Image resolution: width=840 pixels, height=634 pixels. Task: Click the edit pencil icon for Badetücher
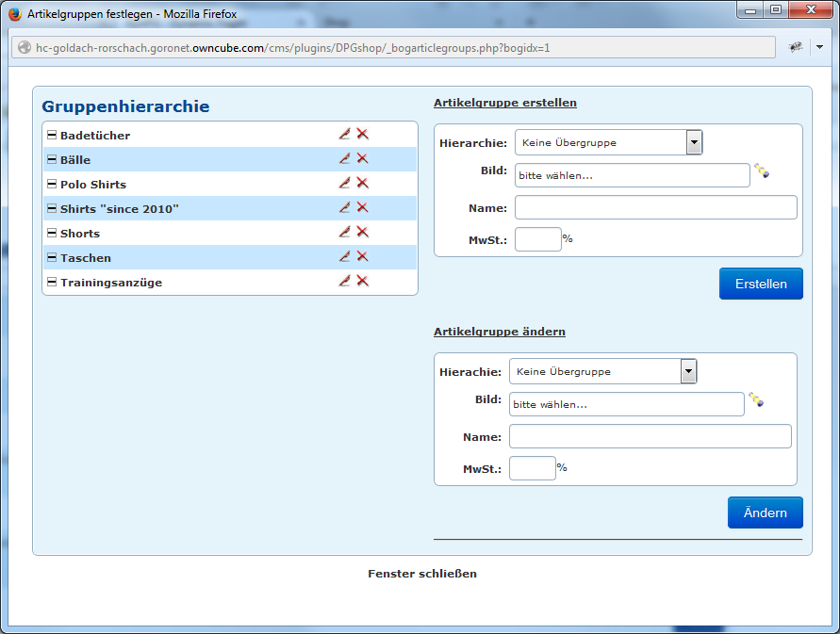(x=344, y=135)
